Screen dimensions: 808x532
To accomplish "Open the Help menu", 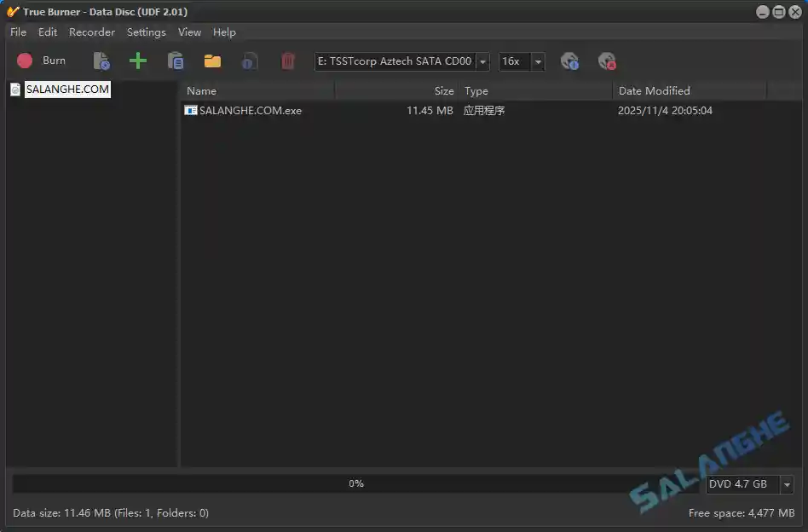I will click(224, 32).
